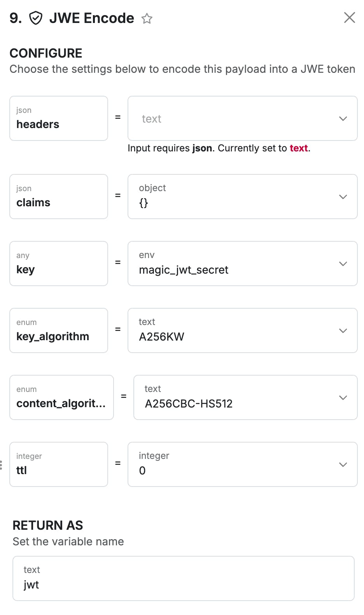Expand the claims object dropdown chevron
The image size is (364, 615).
(x=343, y=197)
